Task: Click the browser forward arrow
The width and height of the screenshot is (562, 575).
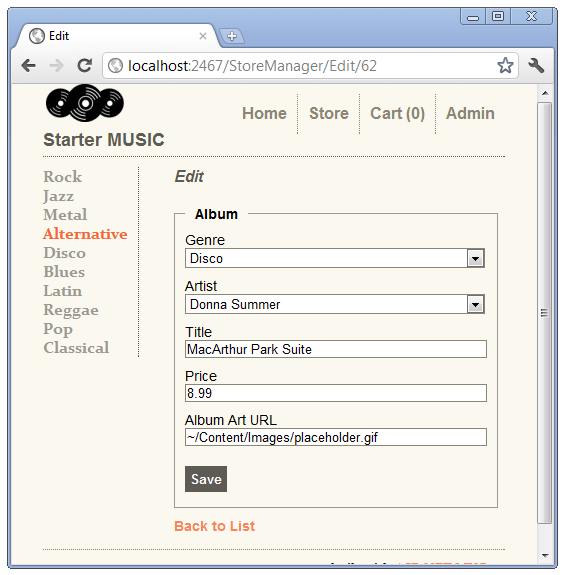Action: 56,66
